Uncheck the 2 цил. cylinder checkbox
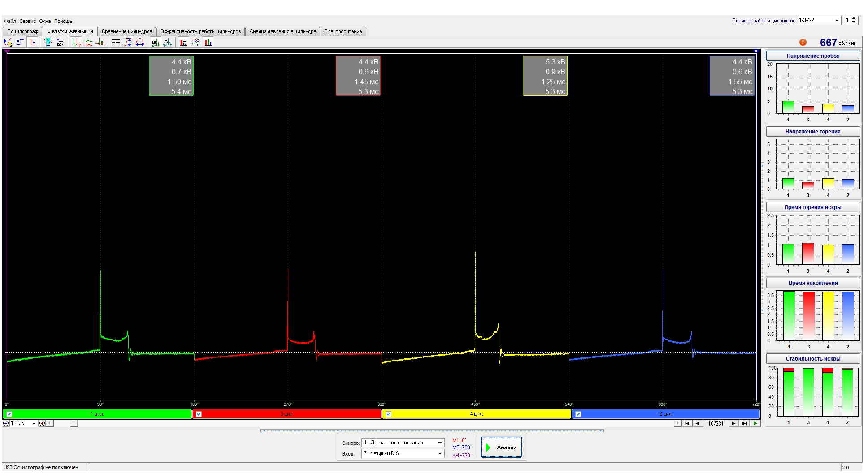Screen dimensions: 868x473 pos(578,414)
